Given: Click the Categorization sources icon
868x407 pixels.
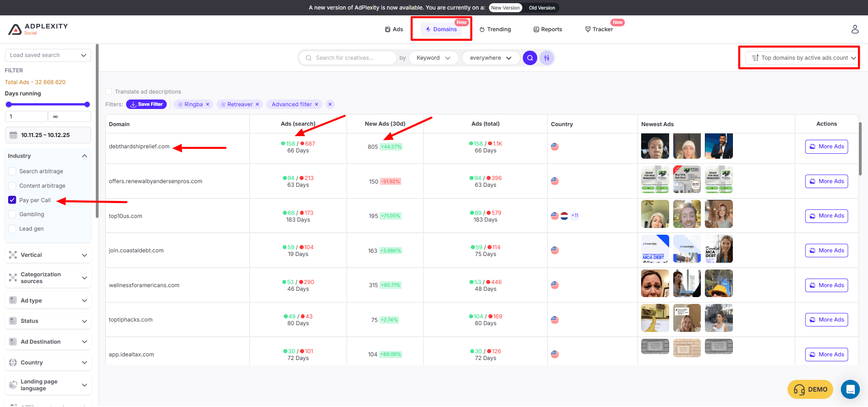Looking at the screenshot, I should pos(13,278).
